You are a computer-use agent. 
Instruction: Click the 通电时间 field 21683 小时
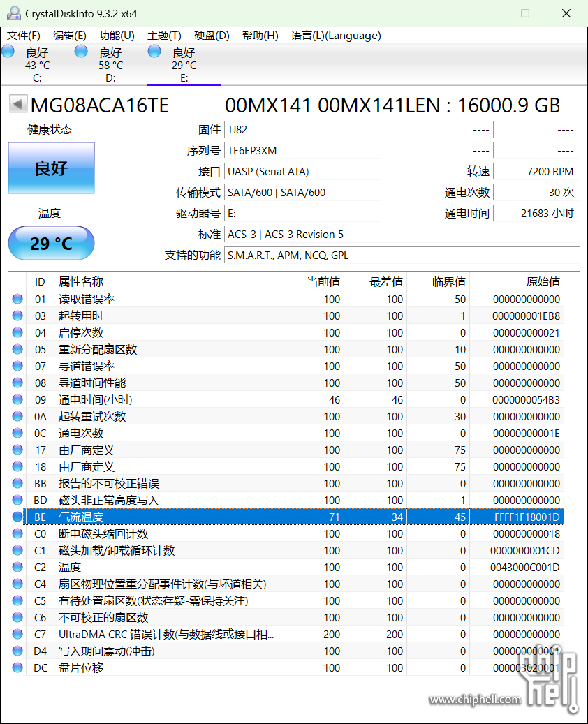coord(536,214)
